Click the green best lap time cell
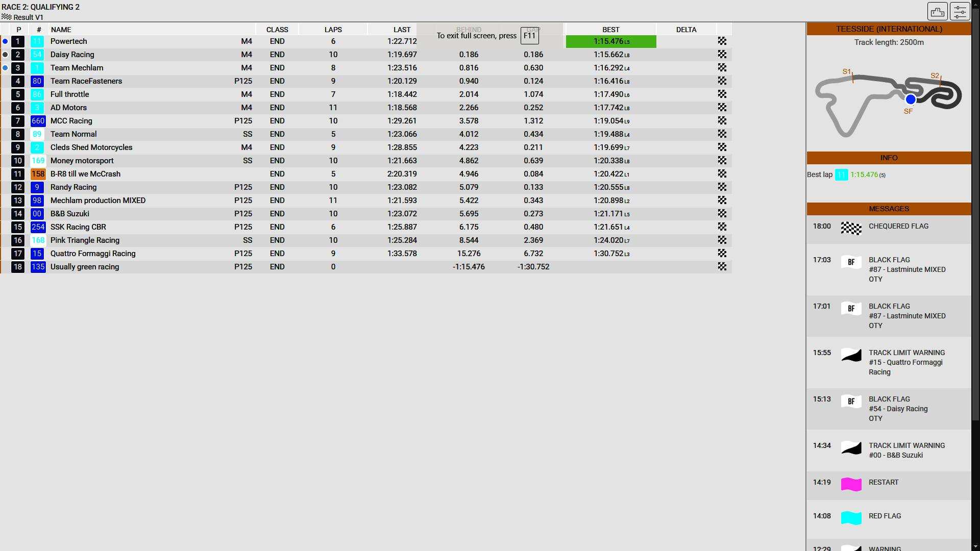 coord(610,41)
